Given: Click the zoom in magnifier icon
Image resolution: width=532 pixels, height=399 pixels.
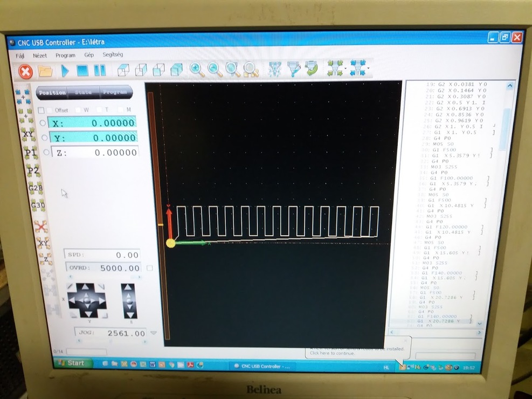Looking at the screenshot, I should (x=196, y=70).
